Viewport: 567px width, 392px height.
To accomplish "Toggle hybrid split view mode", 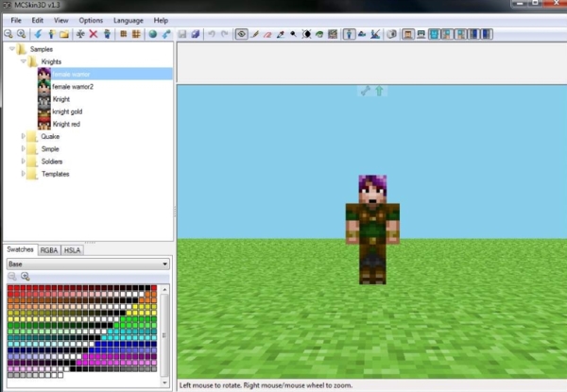I will pos(375,34).
